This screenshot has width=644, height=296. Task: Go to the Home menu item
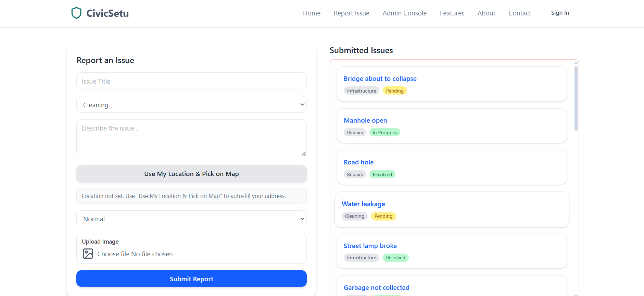312,13
